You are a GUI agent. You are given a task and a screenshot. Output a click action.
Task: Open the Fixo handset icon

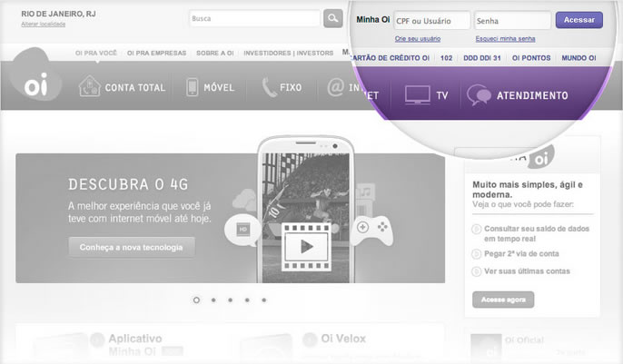pos(269,88)
